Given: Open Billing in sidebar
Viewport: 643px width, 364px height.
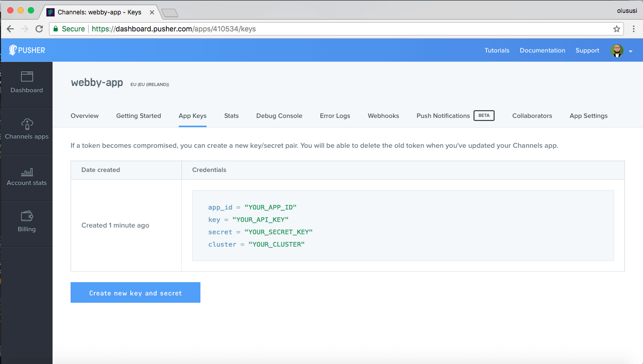Looking at the screenshot, I should click(x=27, y=221).
